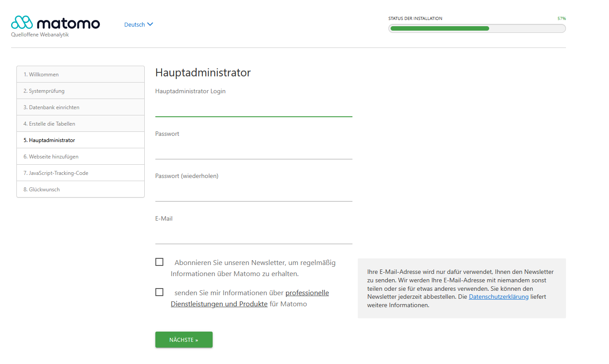This screenshot has width=609, height=364.
Task: Click the STATUS DER INSTALLATION label
Action: [415, 19]
